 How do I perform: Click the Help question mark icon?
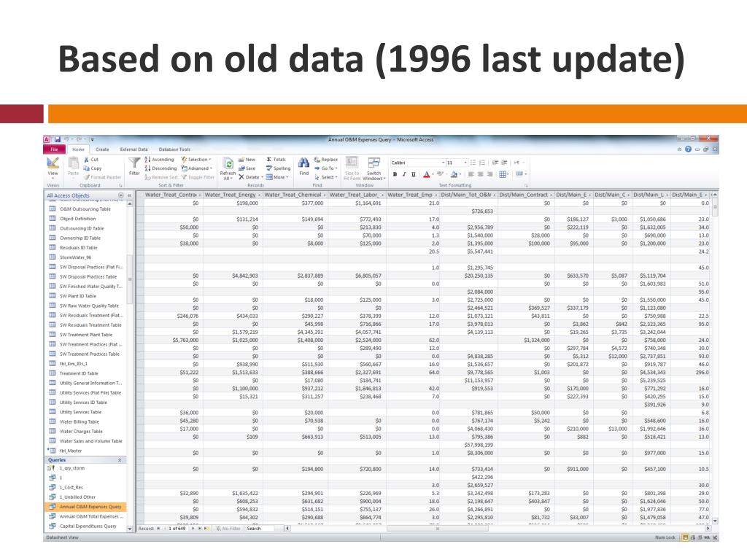688,149
